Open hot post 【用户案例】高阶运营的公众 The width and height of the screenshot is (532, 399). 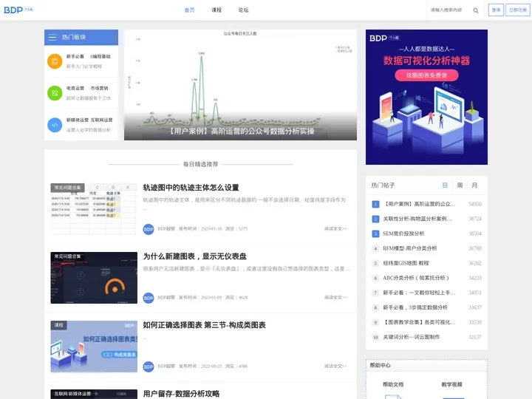pyautogui.click(x=420, y=204)
